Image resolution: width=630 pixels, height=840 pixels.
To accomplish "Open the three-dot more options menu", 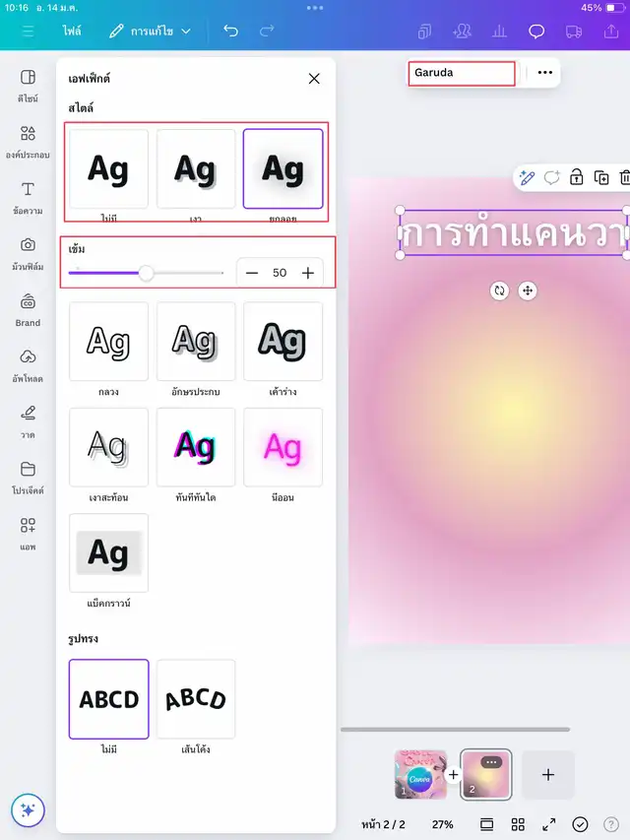I will click(544, 73).
